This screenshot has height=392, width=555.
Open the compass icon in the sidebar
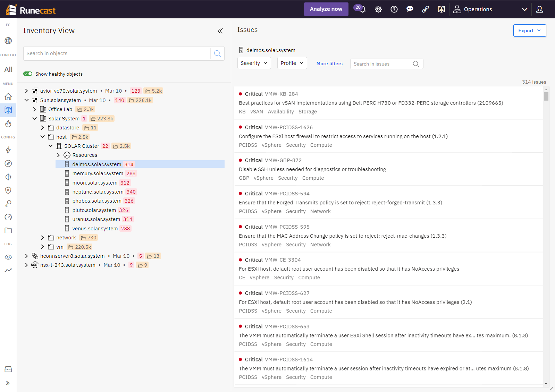(8, 163)
